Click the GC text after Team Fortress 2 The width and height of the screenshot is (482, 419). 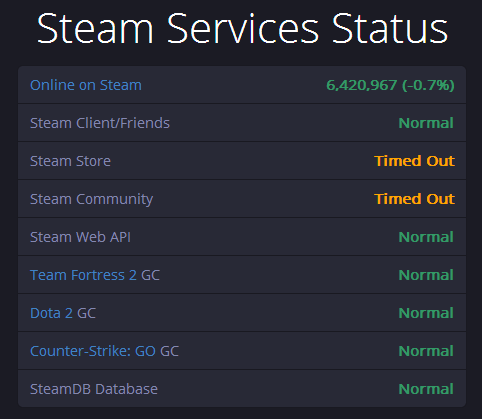150,275
